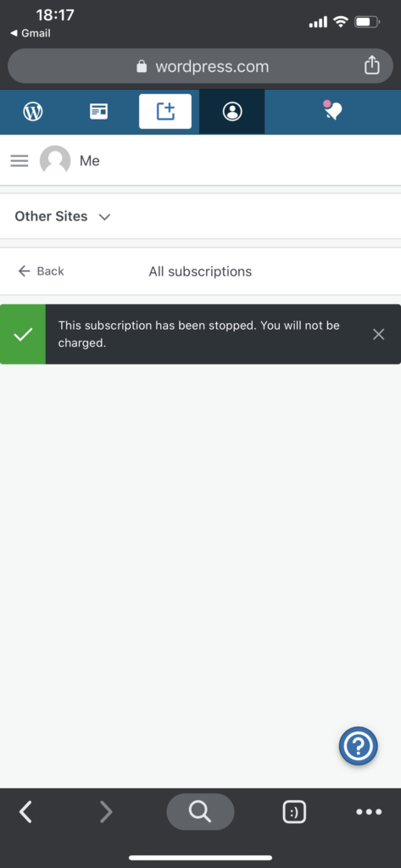
Task: Open the Reader icon in masterbar
Action: [98, 111]
